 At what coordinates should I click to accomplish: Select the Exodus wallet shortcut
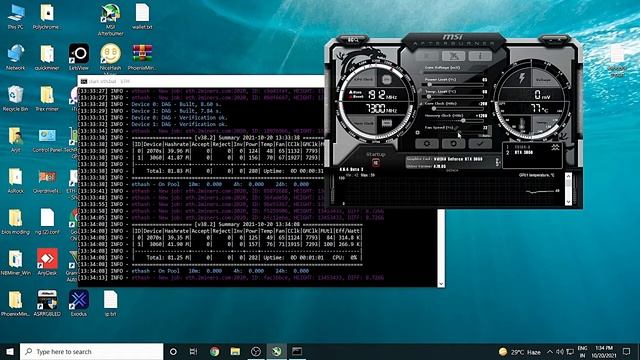[79, 303]
